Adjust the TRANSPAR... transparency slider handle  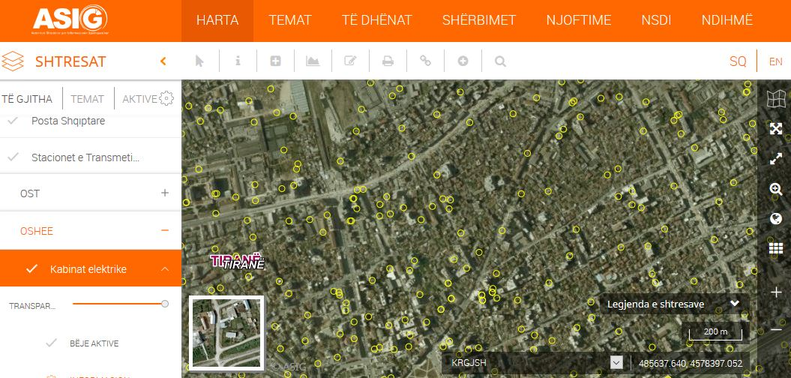164,304
